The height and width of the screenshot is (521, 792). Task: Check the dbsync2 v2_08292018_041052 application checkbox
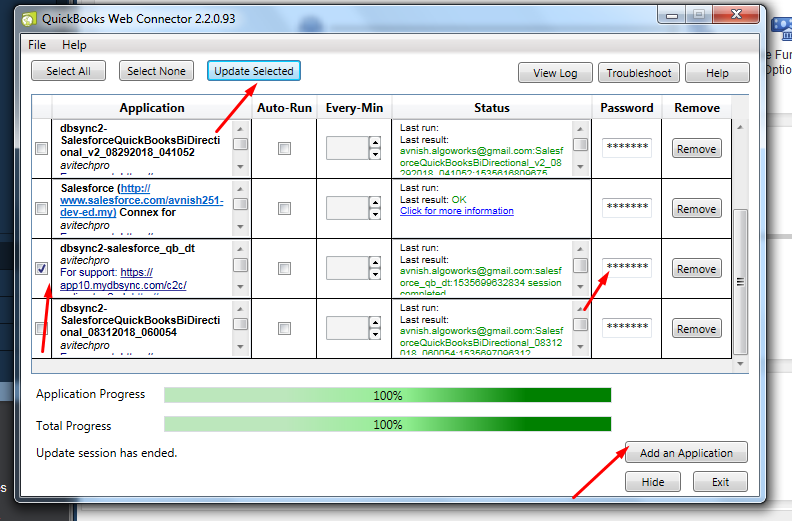coord(41,149)
